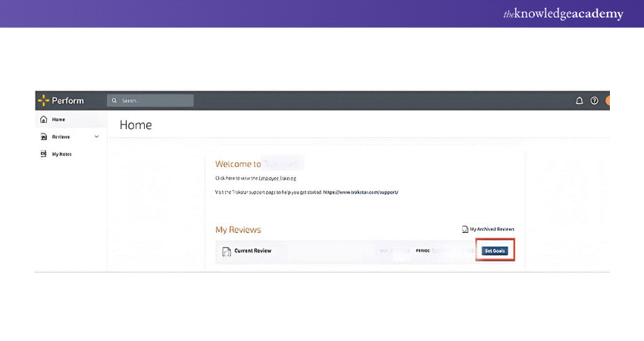This screenshot has height=341, width=644.
Task: Open the My Archived Reviews link
Action: point(492,229)
